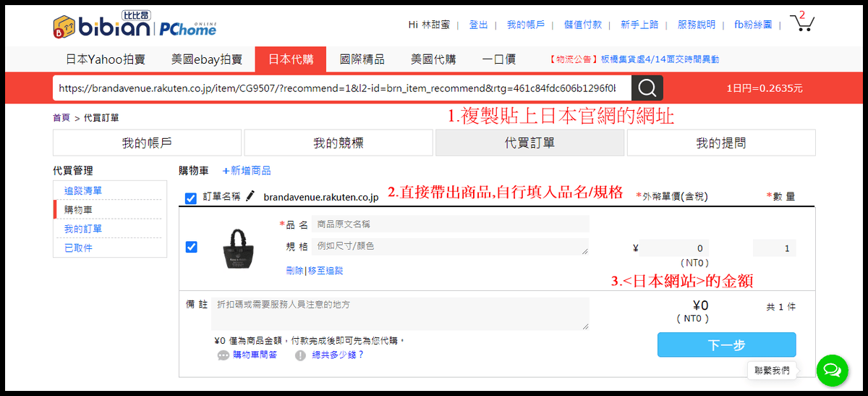Open the 服務說明 link
The height and width of the screenshot is (396, 868).
coord(697,25)
